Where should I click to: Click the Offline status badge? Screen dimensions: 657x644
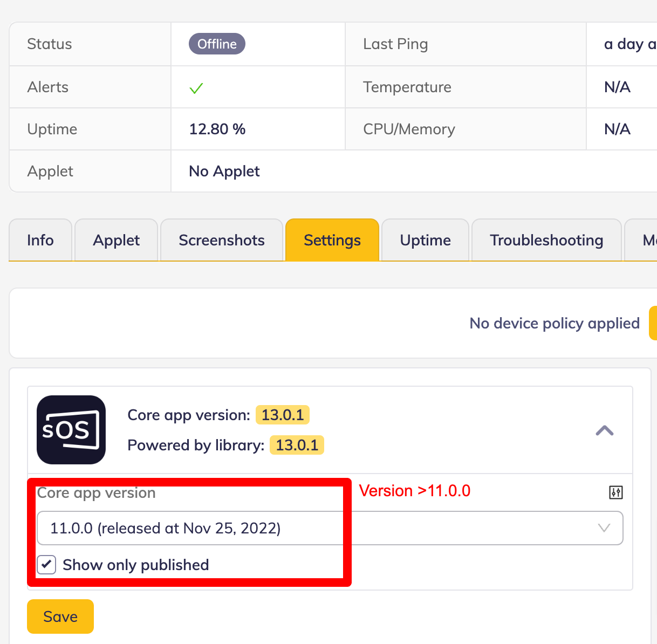[217, 44]
